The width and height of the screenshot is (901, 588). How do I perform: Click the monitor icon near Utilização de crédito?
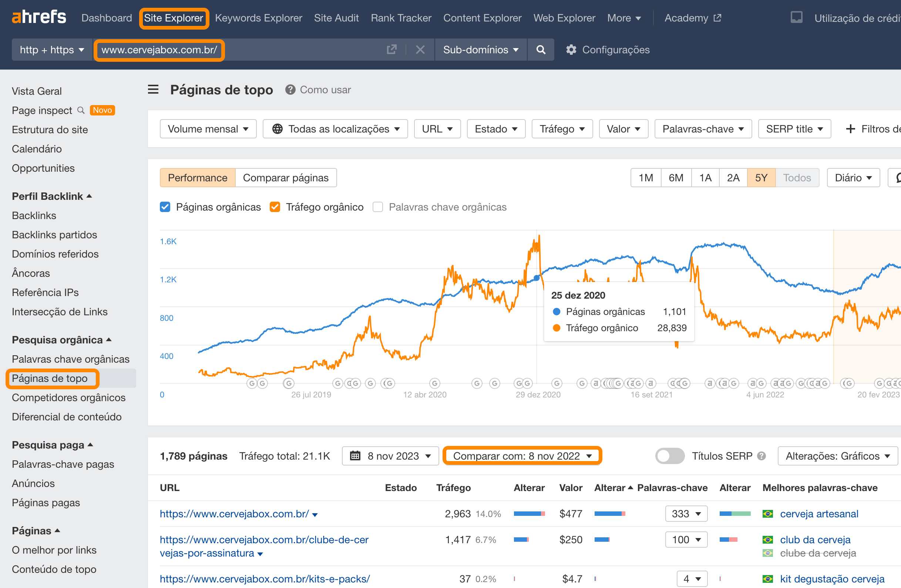click(796, 17)
